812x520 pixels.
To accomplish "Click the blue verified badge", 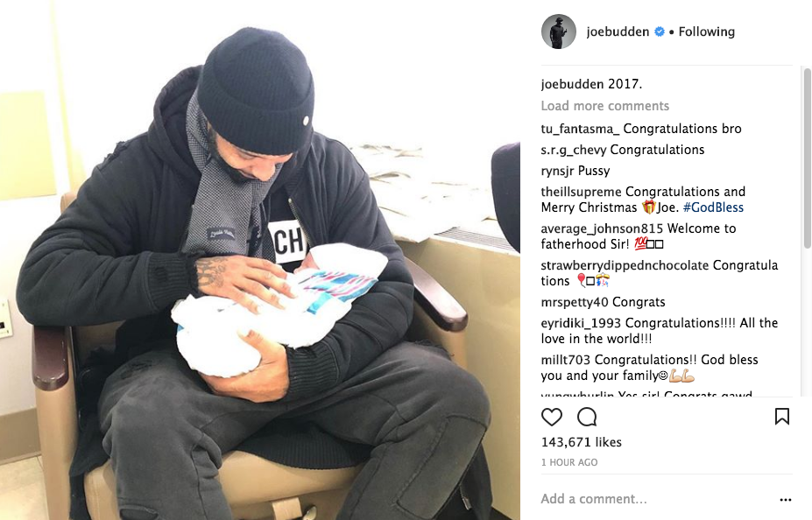I will click(x=660, y=32).
